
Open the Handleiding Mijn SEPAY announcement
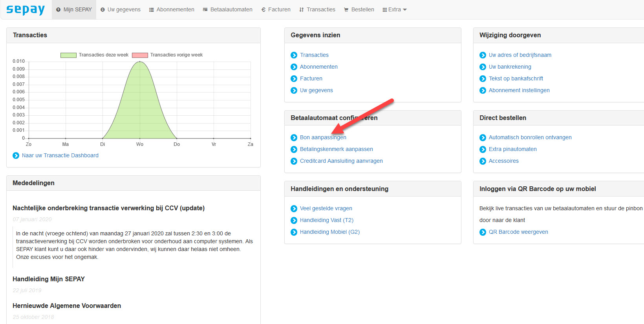pyautogui.click(x=49, y=279)
